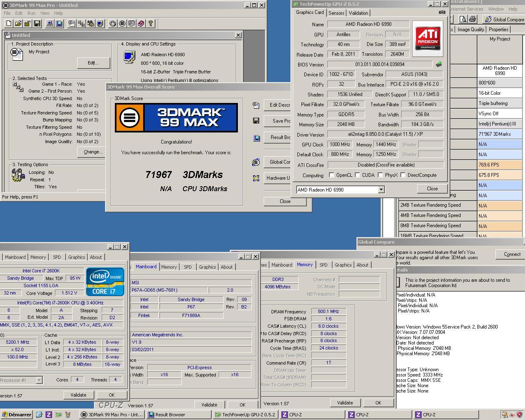This screenshot has height=420, width=525.
Task: Click the Intel Core i7 logo in CPU-Z
Action: coord(105,281)
